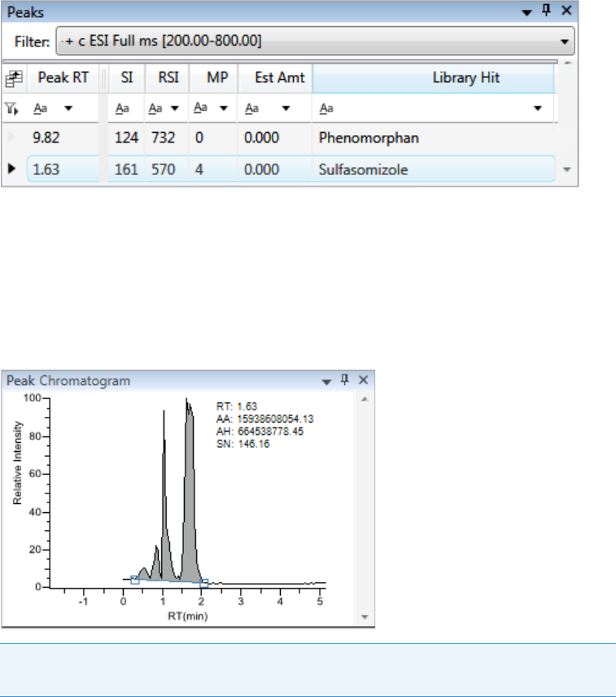This screenshot has height=697, width=616.
Task: Open Est Amt filter dropdown arrow
Action: 286,108
